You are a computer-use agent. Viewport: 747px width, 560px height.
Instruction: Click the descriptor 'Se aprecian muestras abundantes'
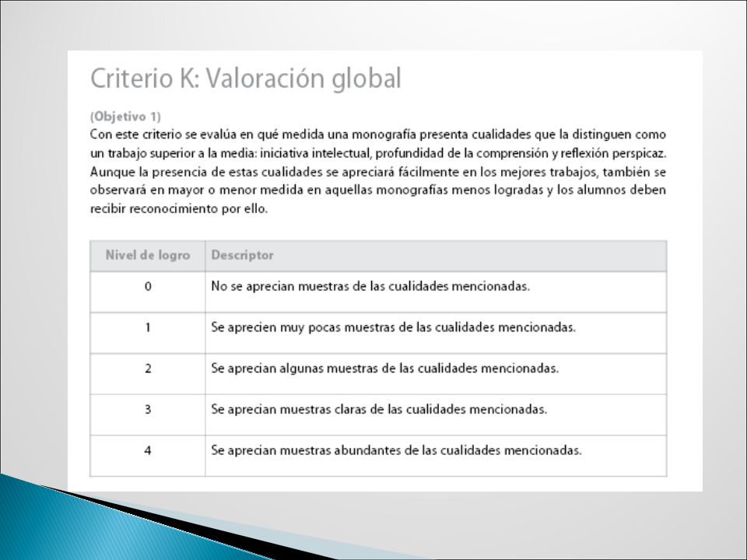(396, 450)
